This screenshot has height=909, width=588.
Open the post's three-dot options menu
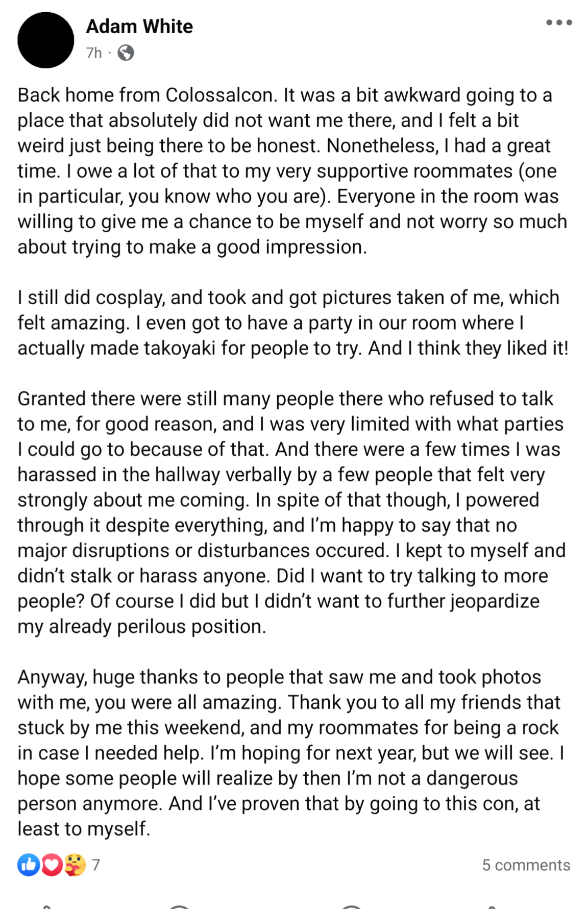[x=559, y=22]
